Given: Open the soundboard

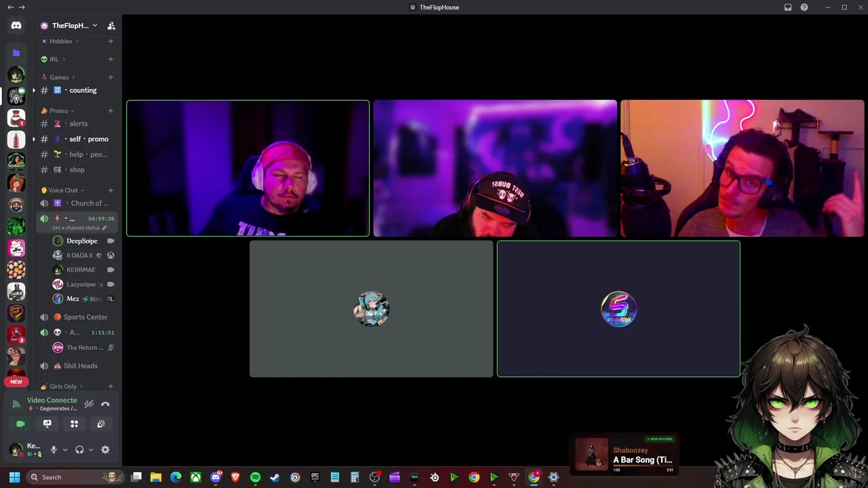Looking at the screenshot, I should point(101,424).
